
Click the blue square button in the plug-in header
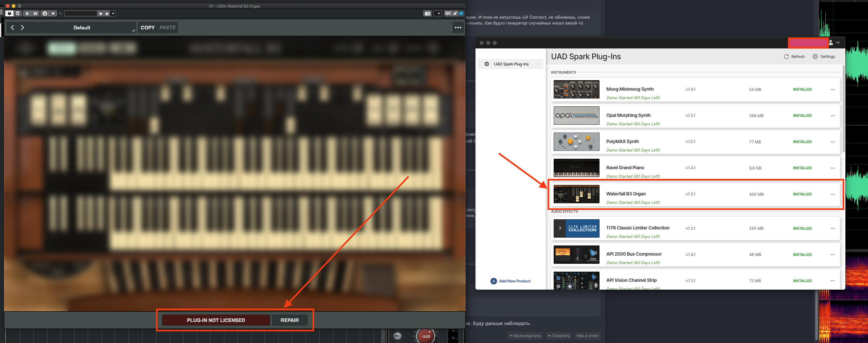(461, 13)
